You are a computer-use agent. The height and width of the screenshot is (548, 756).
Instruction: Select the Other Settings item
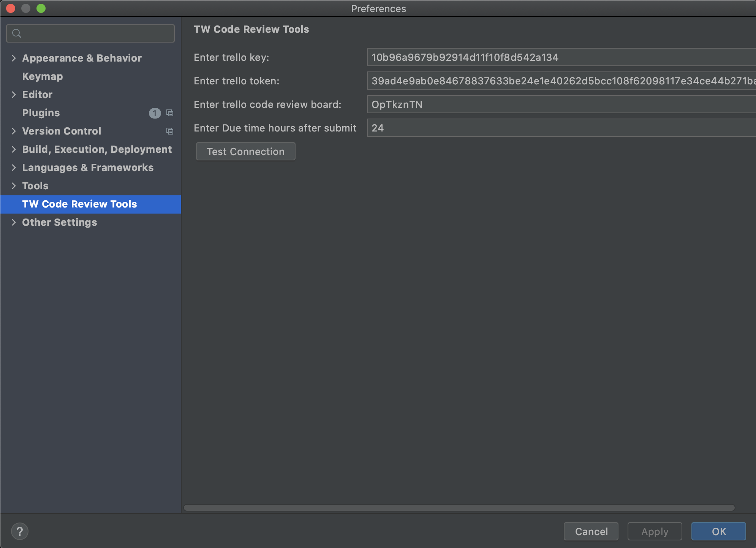[59, 222]
